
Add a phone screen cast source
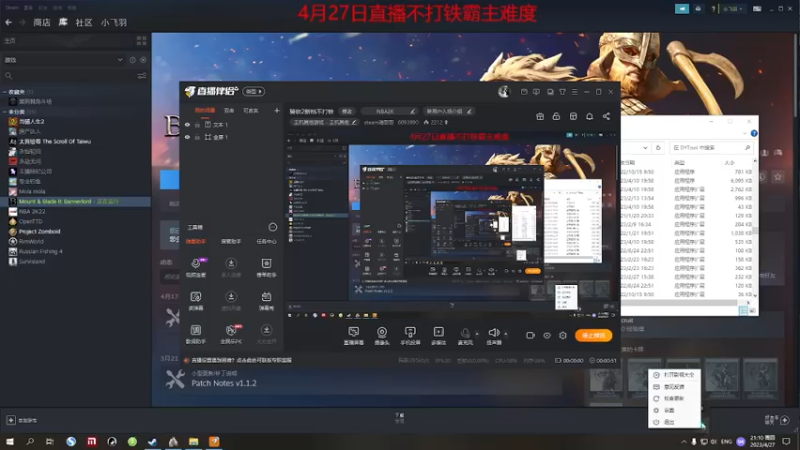(x=410, y=336)
